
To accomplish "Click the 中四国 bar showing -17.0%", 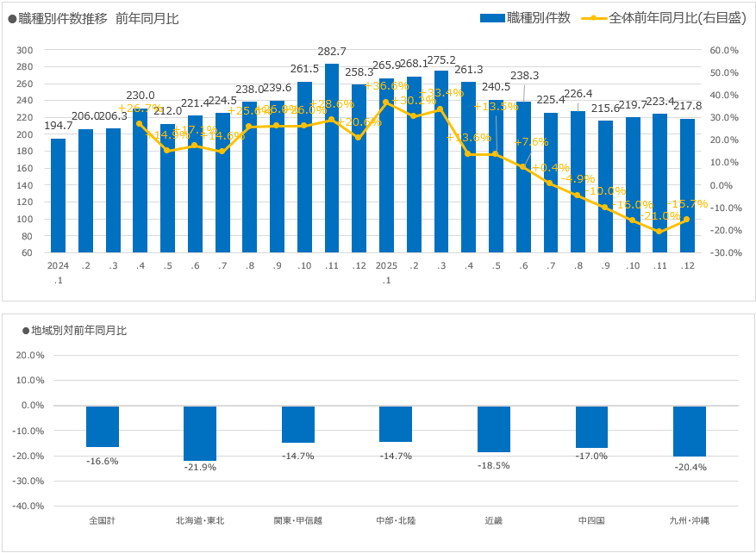I will [x=591, y=427].
